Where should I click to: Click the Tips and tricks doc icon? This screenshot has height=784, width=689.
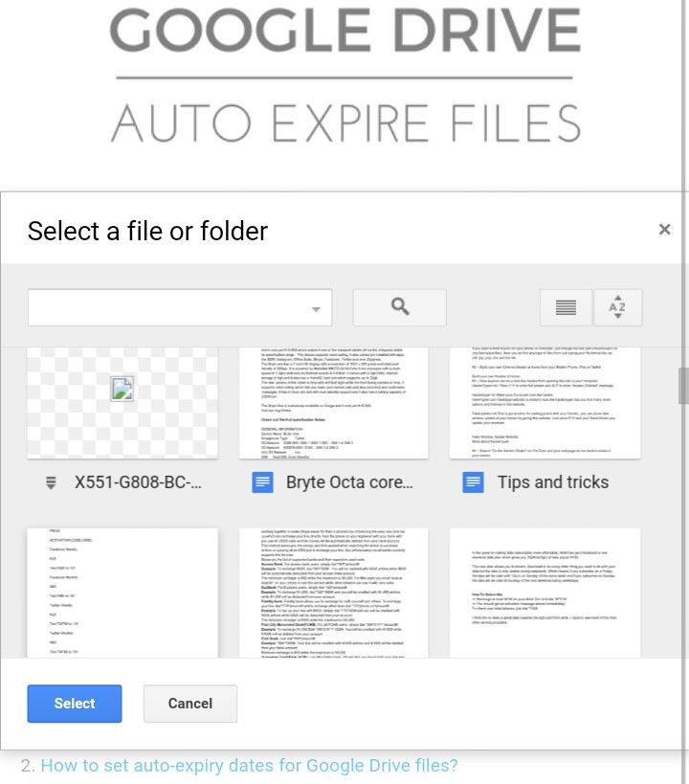pyautogui.click(x=473, y=482)
